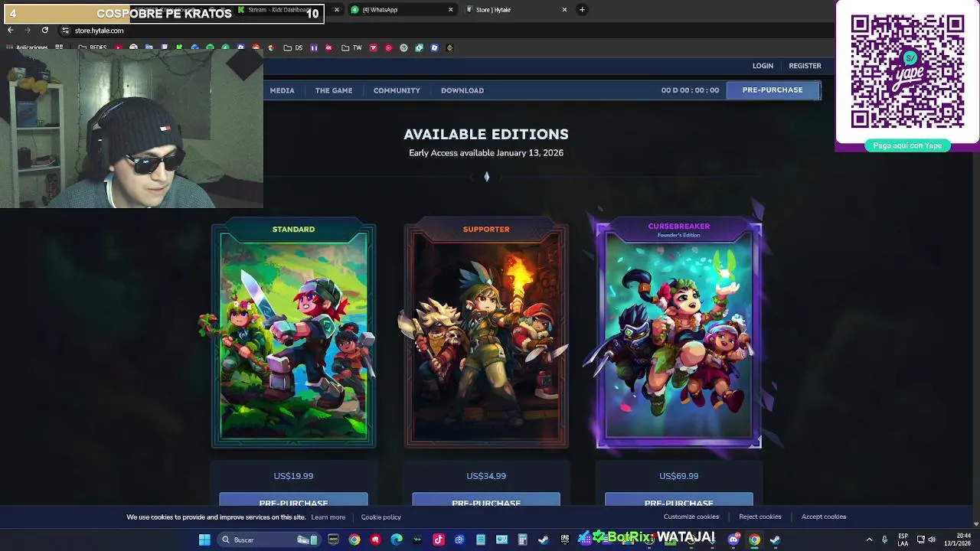Open the COMMUNITY menu item

(397, 90)
